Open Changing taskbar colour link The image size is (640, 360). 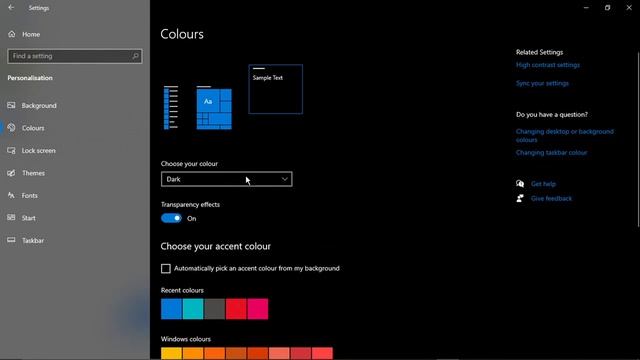(x=551, y=153)
